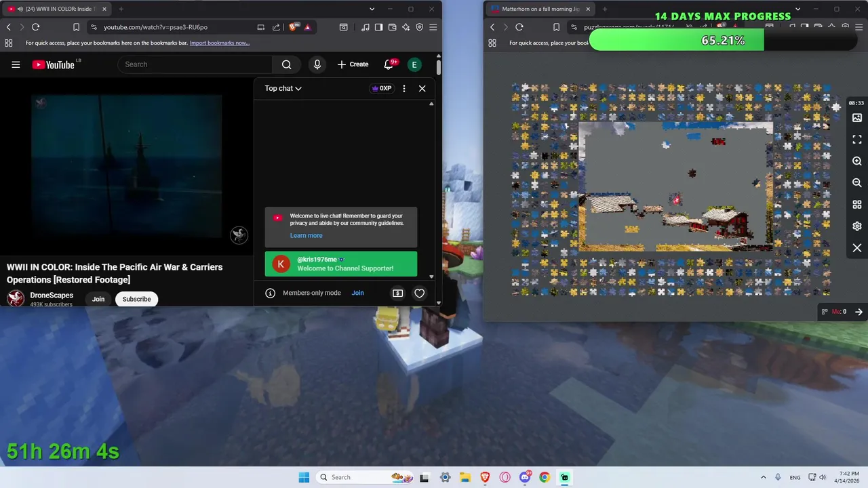Open the green E account avatar
This screenshot has width=868, height=488.
pos(414,64)
